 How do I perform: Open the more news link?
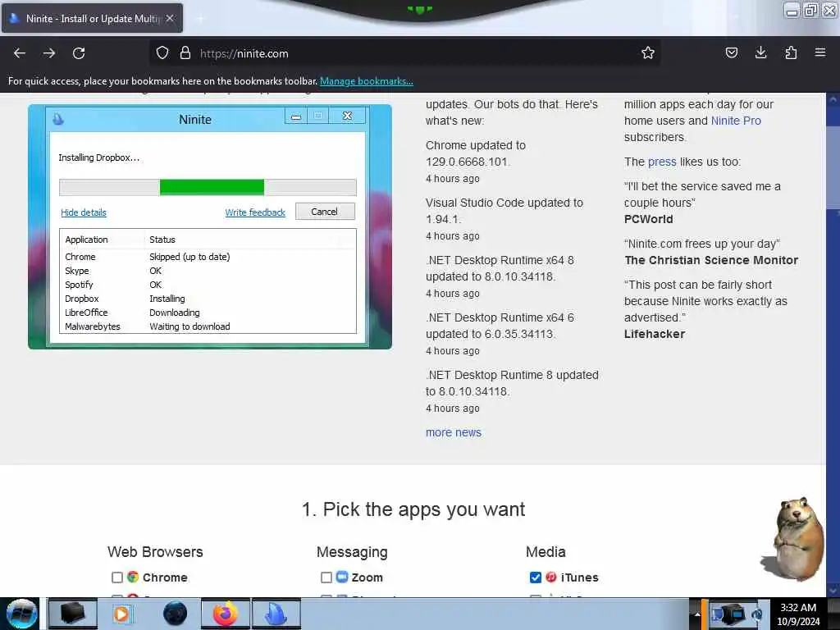[453, 432]
